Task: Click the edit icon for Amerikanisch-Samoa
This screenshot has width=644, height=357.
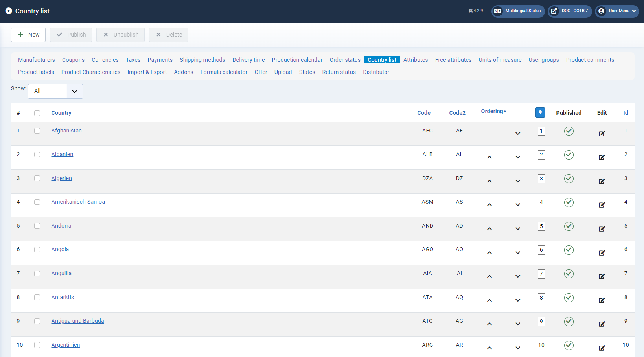Action: tap(602, 205)
